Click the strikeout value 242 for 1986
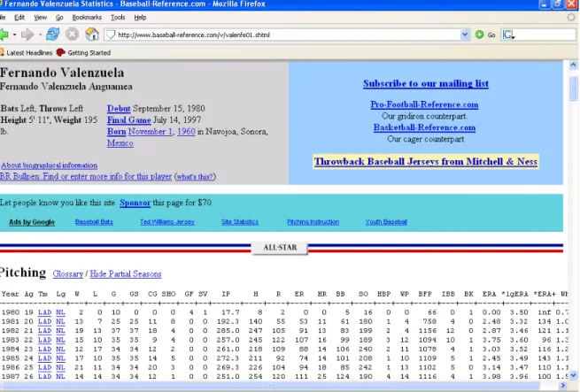The height and width of the screenshot is (392, 580). coord(365,367)
